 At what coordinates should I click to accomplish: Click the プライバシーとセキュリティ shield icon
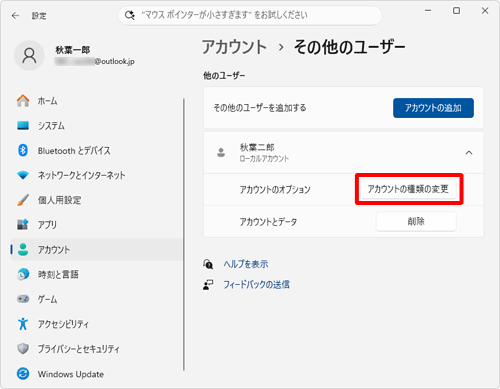[23, 349]
